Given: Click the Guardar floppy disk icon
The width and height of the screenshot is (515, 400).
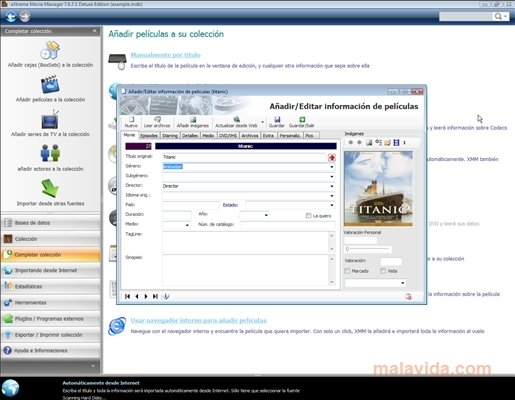Looking at the screenshot, I should coord(277,119).
